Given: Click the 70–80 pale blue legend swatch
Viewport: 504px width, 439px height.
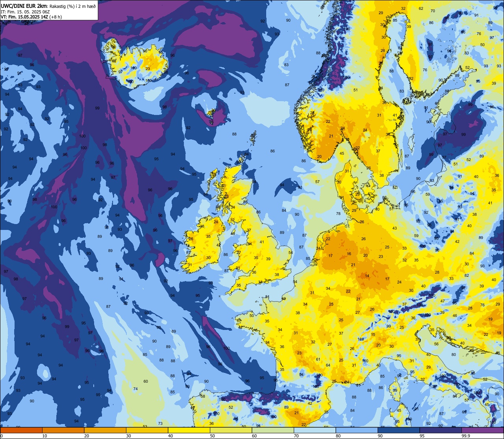Looking at the screenshot, I should click(315, 430).
